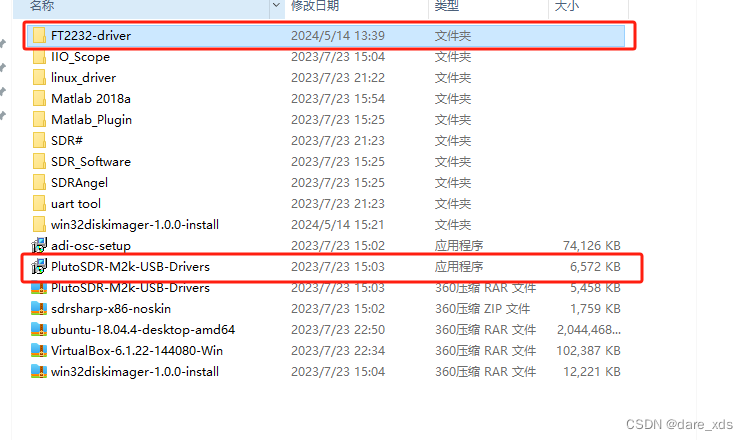Click the win32diskimager-1.0.0-install folder icon
748x440 pixels.
click(x=39, y=225)
